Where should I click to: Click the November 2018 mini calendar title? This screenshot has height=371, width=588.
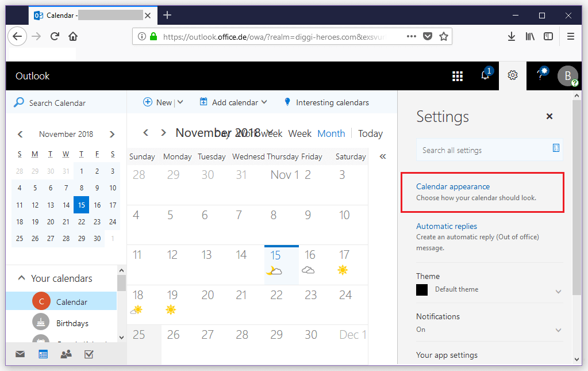(66, 134)
